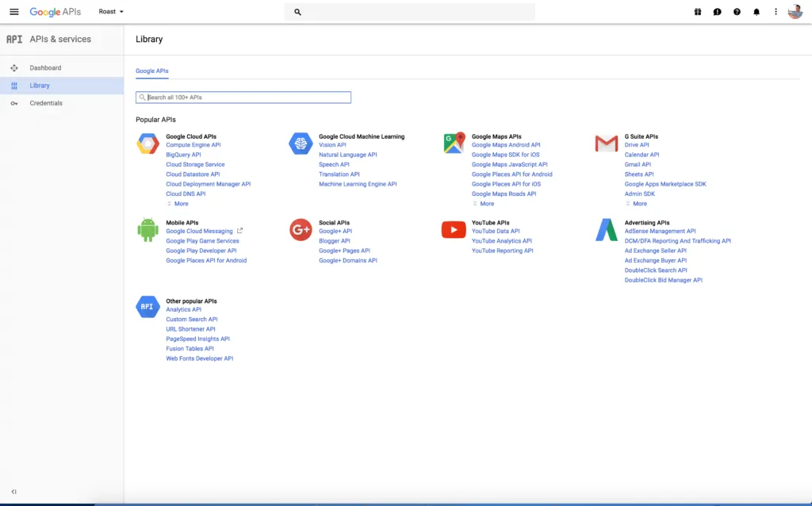The width and height of the screenshot is (812, 506).
Task: Click the AdWords Advertising APIs icon
Action: 607,229
